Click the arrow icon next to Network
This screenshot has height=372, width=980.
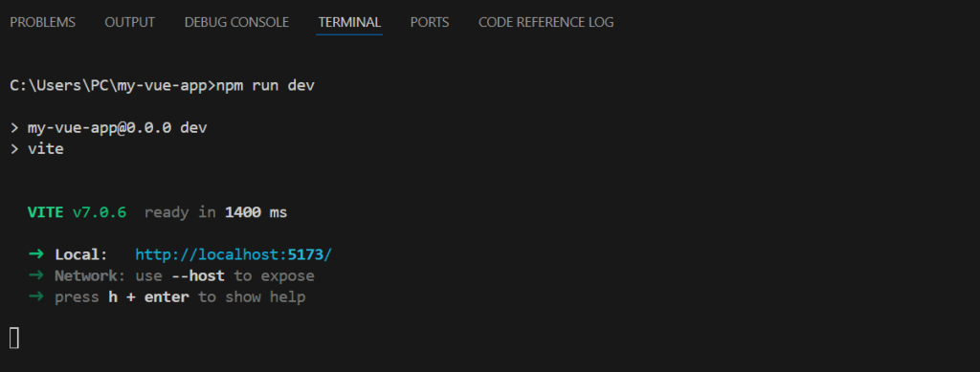pyautogui.click(x=35, y=275)
